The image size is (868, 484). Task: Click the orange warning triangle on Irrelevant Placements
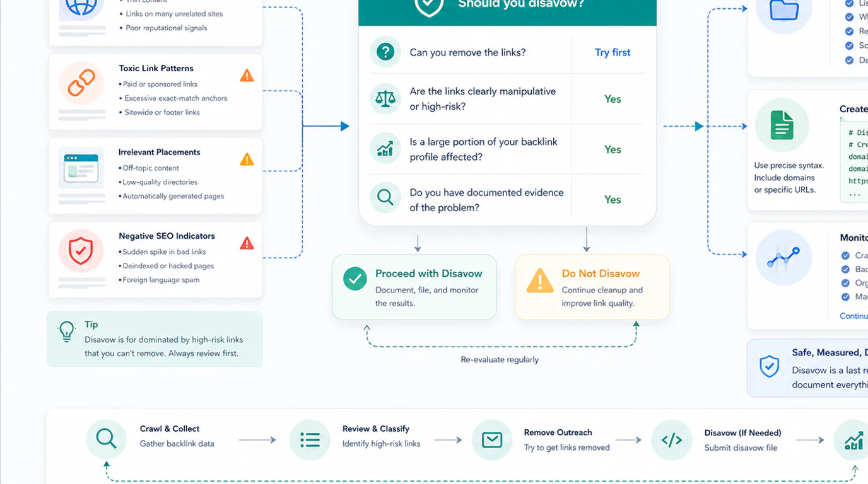(247, 159)
